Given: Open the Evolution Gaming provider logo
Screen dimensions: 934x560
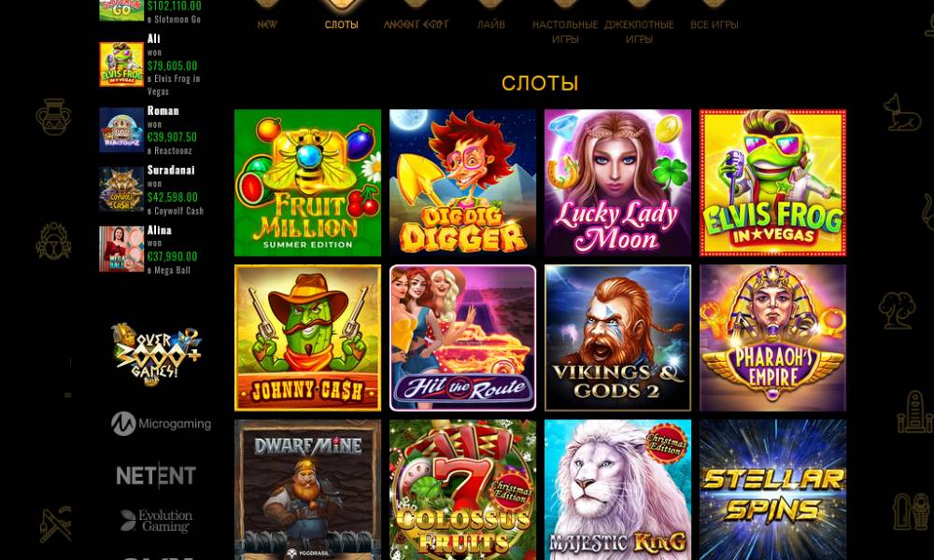Looking at the screenshot, I should 156,521.
